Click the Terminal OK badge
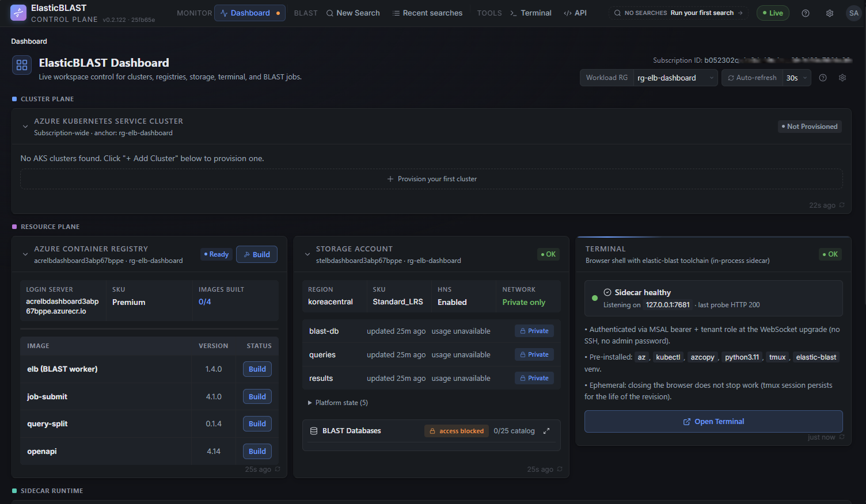The width and height of the screenshot is (866, 504). click(830, 254)
